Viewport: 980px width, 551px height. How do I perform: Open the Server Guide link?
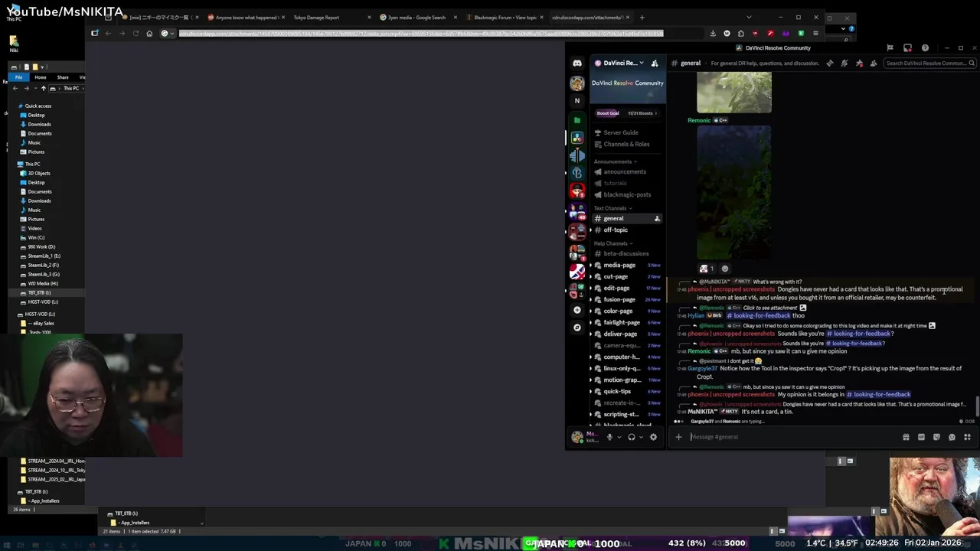click(620, 132)
